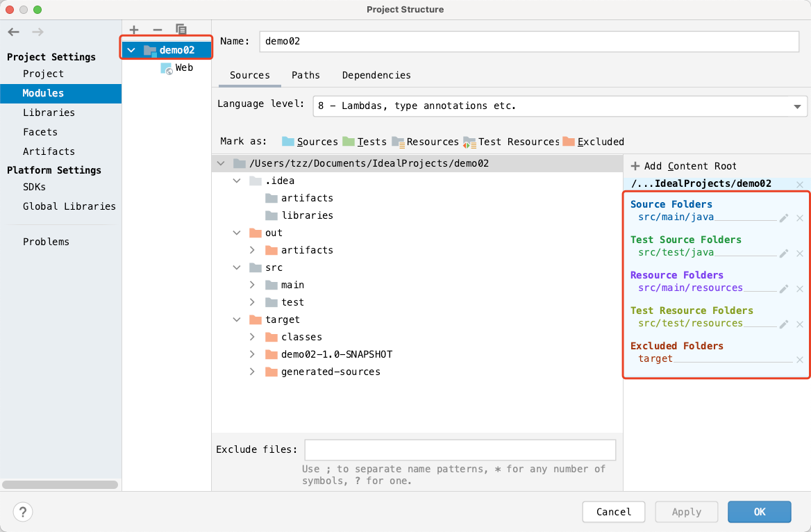Image resolution: width=811 pixels, height=532 pixels.
Task: Unmark src/main/resources resource folder
Action: (800, 289)
